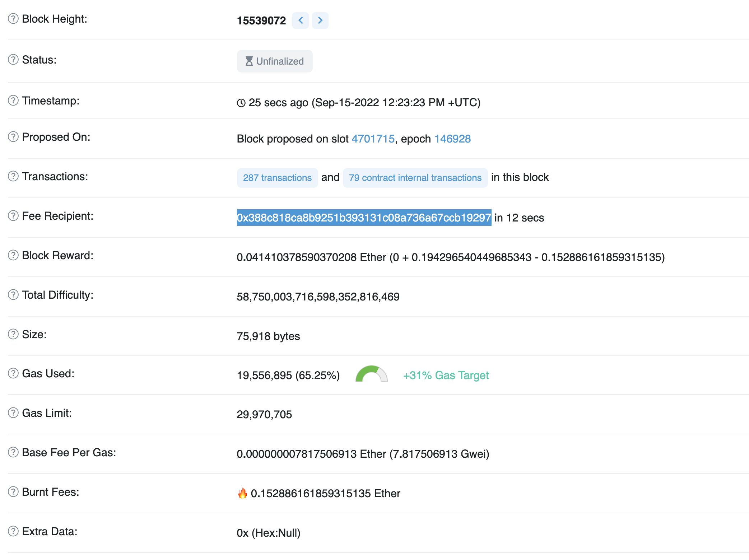
Task: Click help icon beside Burnt Fees
Action: tap(13, 492)
